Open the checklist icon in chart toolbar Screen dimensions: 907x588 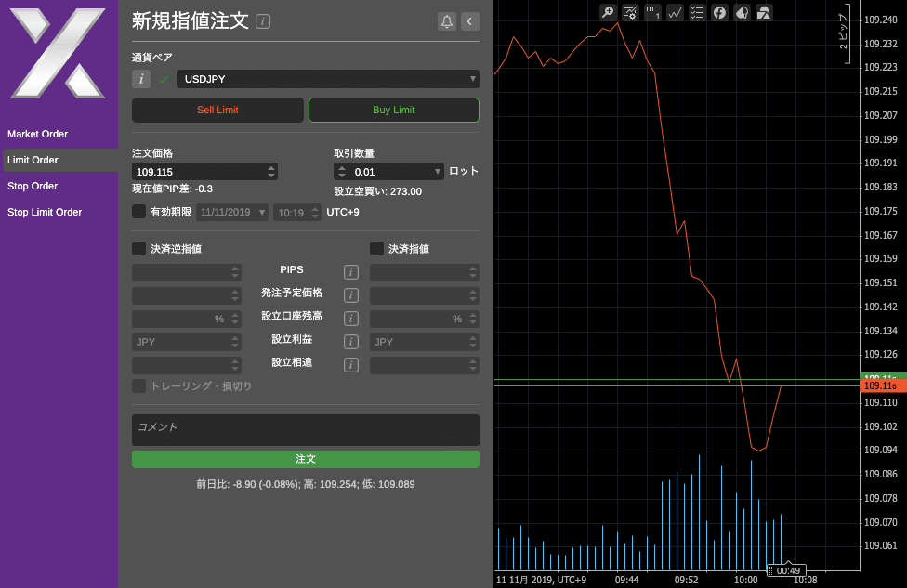click(697, 12)
